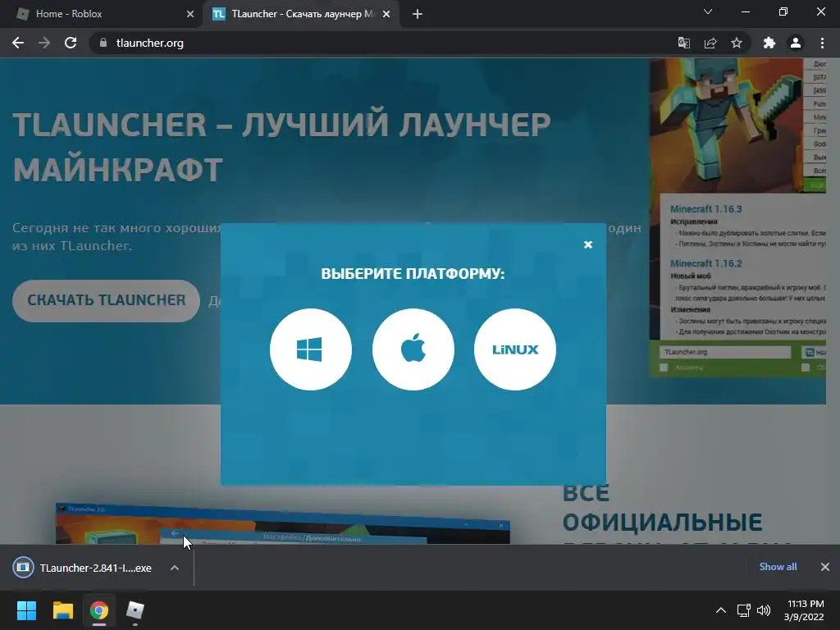Close the downloads bar
Screen dimensions: 840x630
tap(825, 567)
